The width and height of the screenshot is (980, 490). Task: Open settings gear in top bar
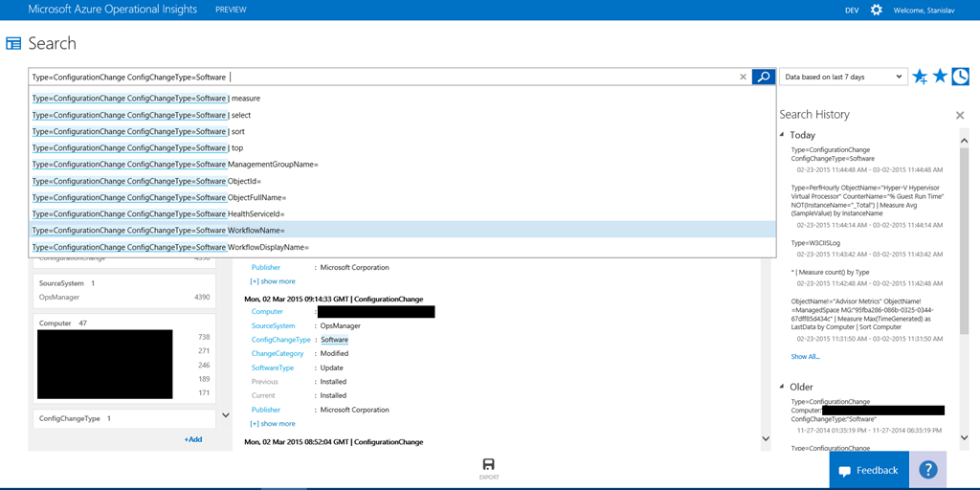pyautogui.click(x=877, y=10)
